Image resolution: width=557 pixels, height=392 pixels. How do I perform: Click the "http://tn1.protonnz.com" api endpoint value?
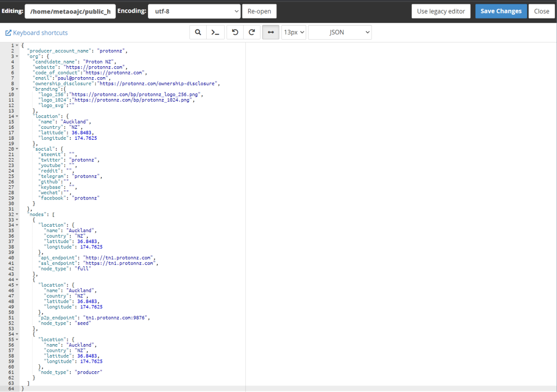tap(119, 258)
